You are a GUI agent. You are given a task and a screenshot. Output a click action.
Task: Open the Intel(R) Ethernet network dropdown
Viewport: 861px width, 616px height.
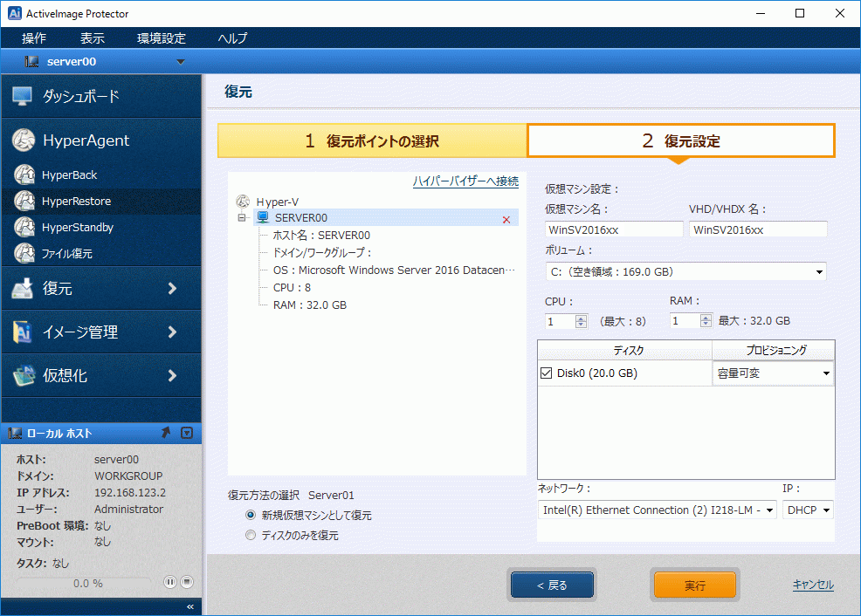769,510
